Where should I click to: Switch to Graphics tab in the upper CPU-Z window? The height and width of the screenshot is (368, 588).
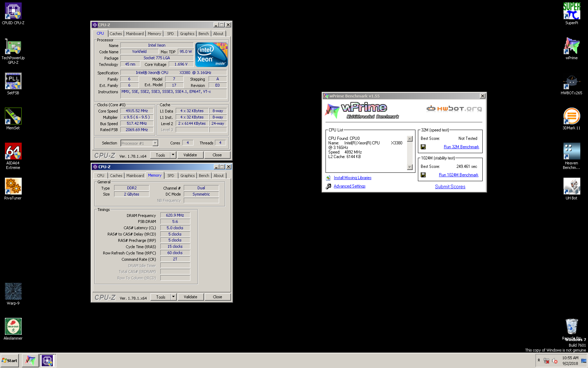[187, 34]
